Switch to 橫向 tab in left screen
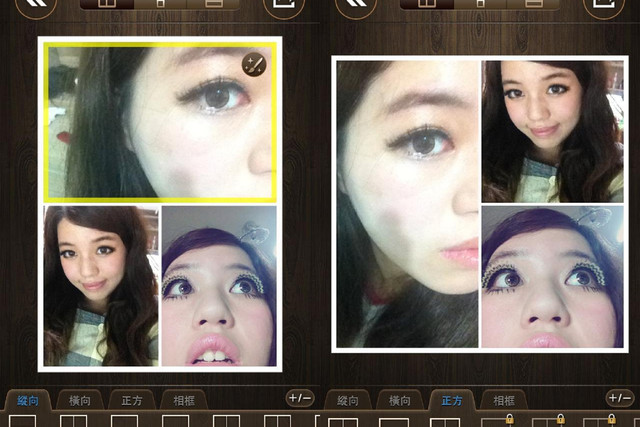The image size is (640, 427). point(80,400)
